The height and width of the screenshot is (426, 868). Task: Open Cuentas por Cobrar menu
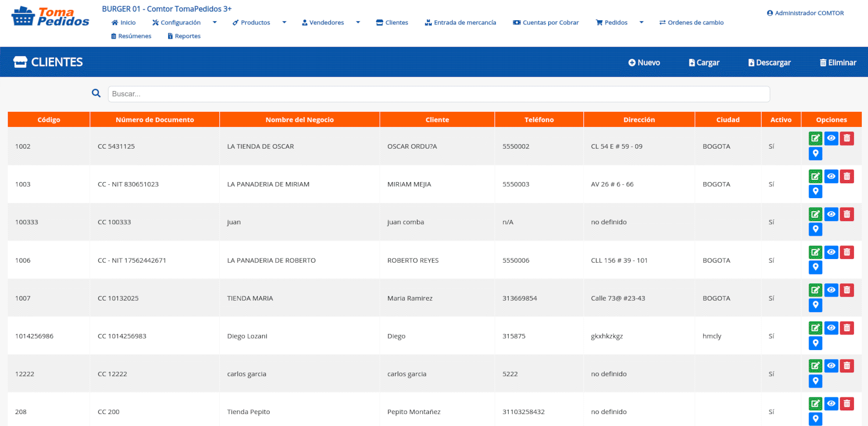(x=546, y=22)
